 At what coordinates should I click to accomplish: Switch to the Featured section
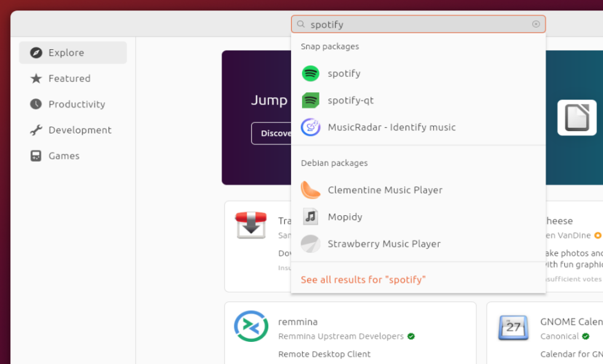pos(36,78)
